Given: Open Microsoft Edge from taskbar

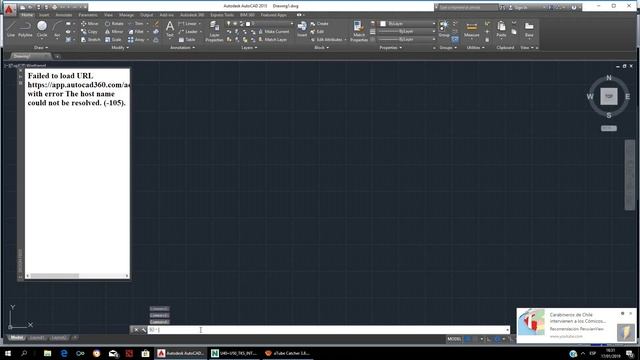Looking at the screenshot, I should coord(64,353).
